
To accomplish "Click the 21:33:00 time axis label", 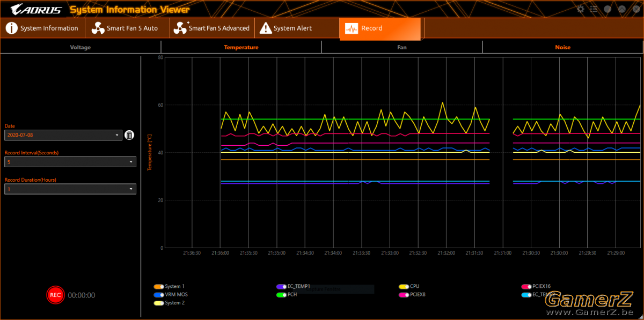I will (x=390, y=252).
